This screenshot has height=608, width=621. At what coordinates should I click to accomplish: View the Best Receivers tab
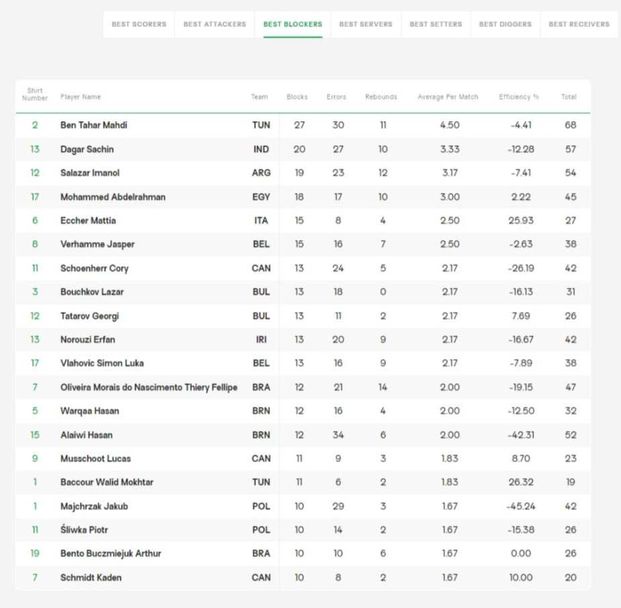[x=579, y=24]
